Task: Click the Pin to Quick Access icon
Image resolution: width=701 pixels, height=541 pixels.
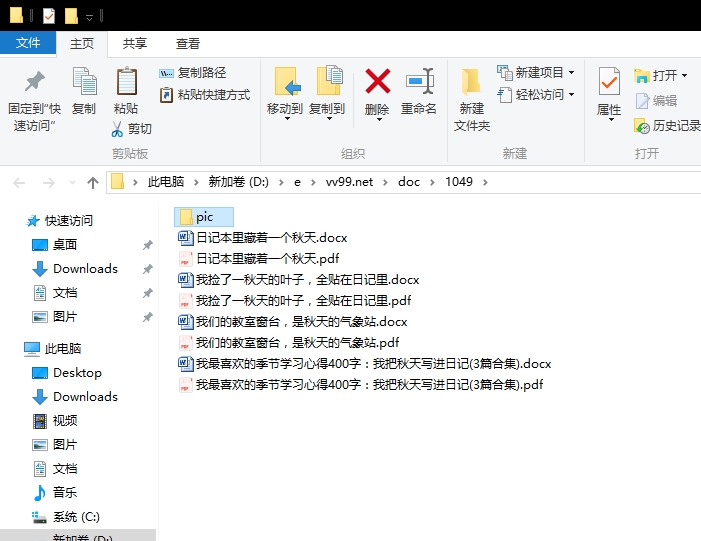Action: (x=35, y=82)
